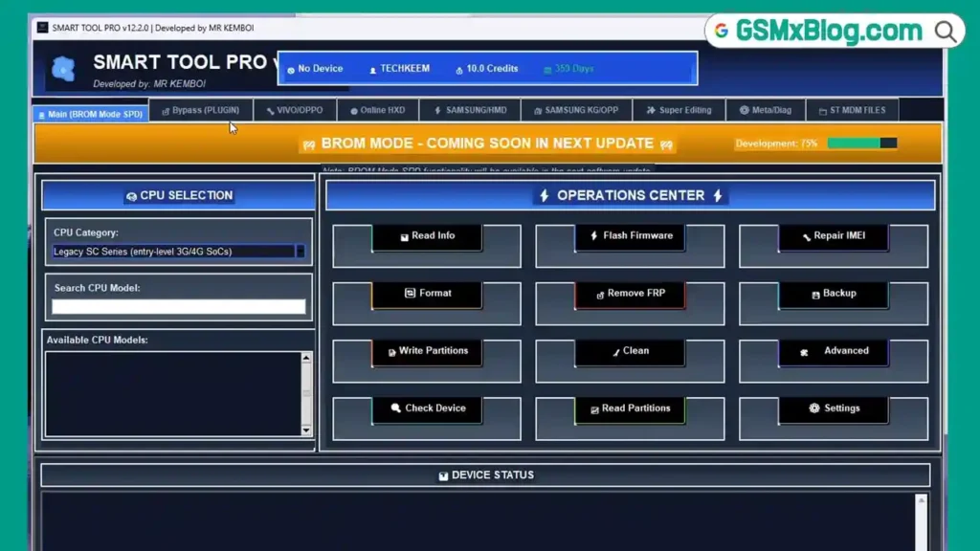980x551 pixels.
Task: Focus the Search CPU Model input field
Action: pyautogui.click(x=178, y=306)
